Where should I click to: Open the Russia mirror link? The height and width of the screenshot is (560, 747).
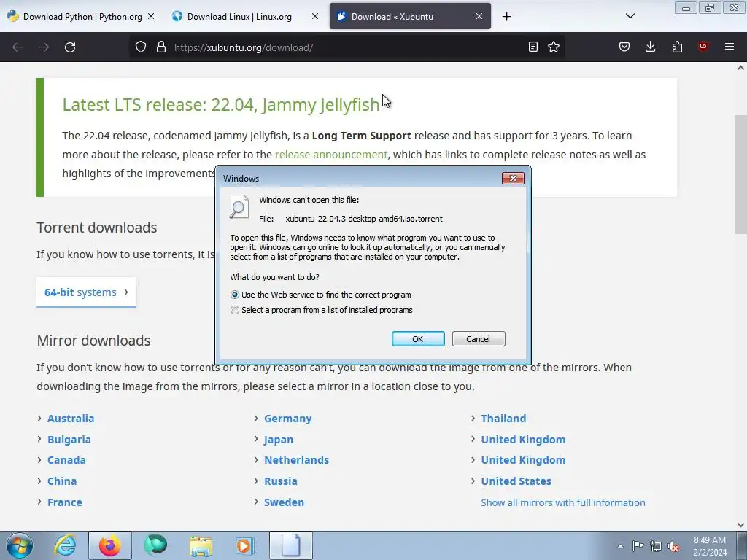pyautogui.click(x=281, y=481)
